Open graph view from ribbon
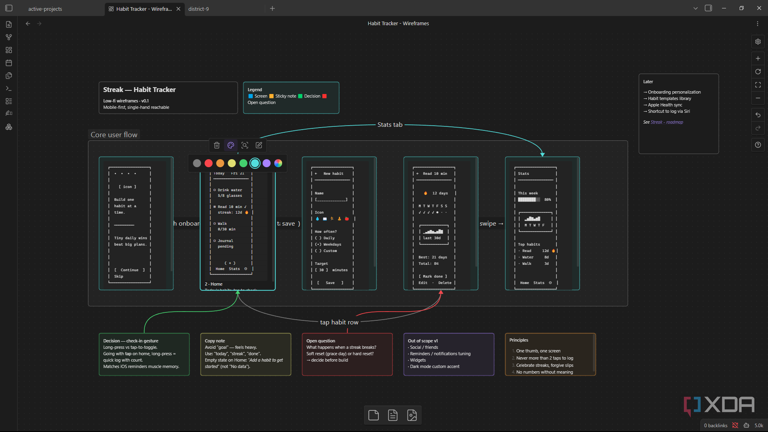This screenshot has height=432, width=768. click(9, 37)
